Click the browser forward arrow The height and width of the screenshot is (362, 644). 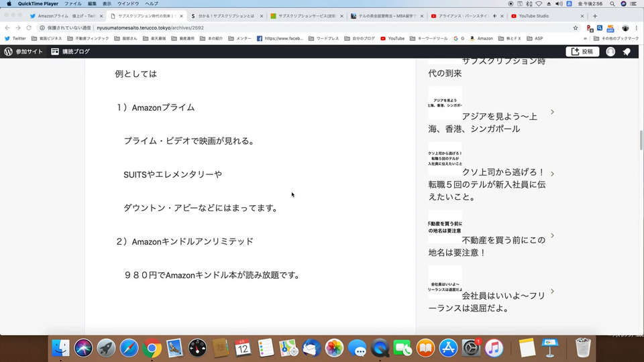click(18, 28)
